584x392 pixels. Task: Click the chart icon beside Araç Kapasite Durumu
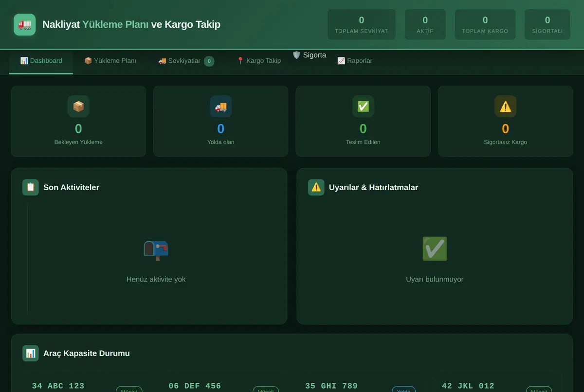pyautogui.click(x=31, y=353)
